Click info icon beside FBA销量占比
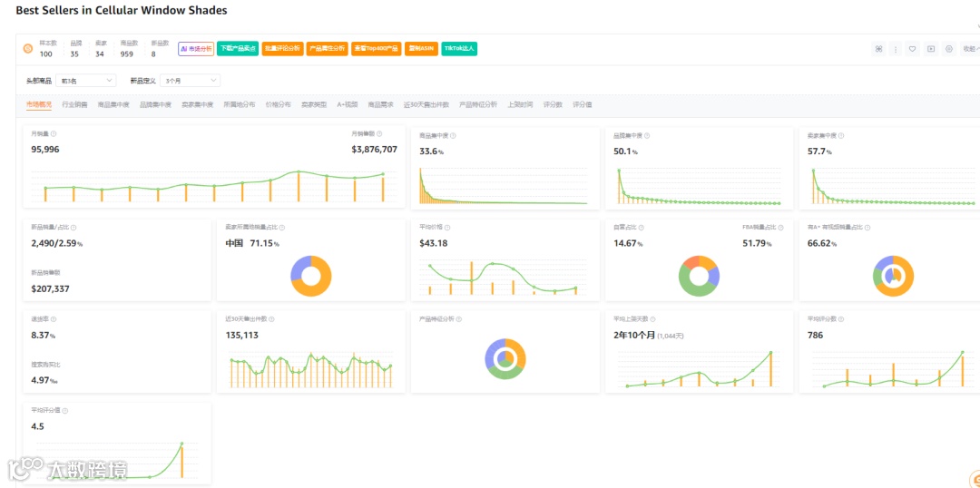The width and height of the screenshot is (980, 488). [x=780, y=228]
